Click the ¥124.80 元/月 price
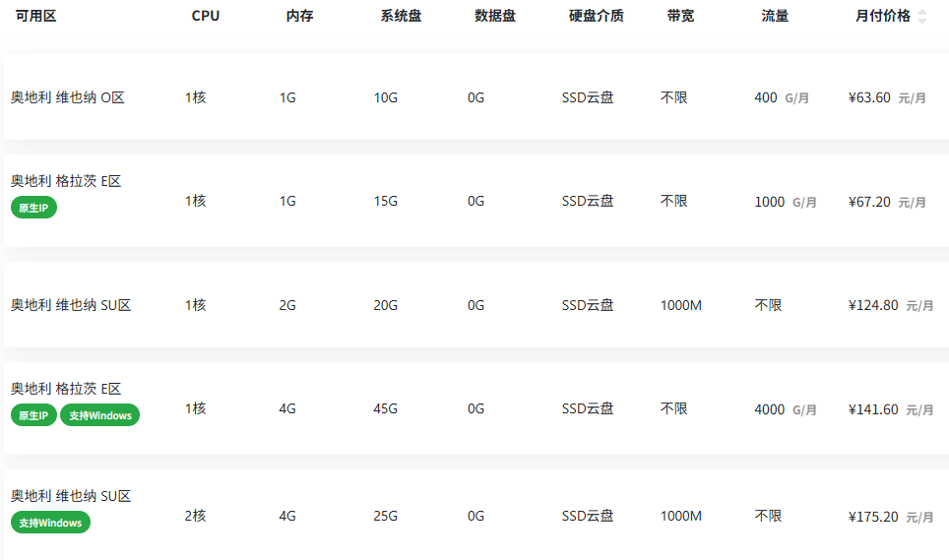The height and width of the screenshot is (560, 949). (890, 305)
